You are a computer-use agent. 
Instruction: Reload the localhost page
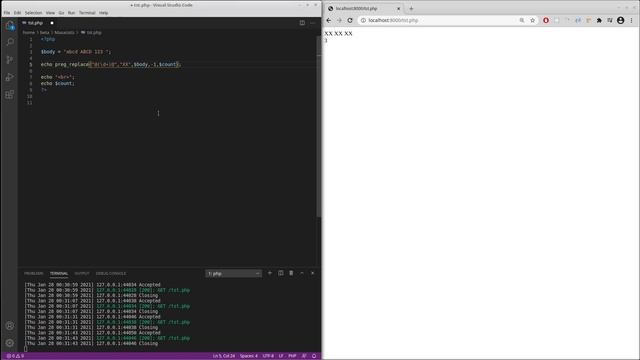(x=350, y=20)
